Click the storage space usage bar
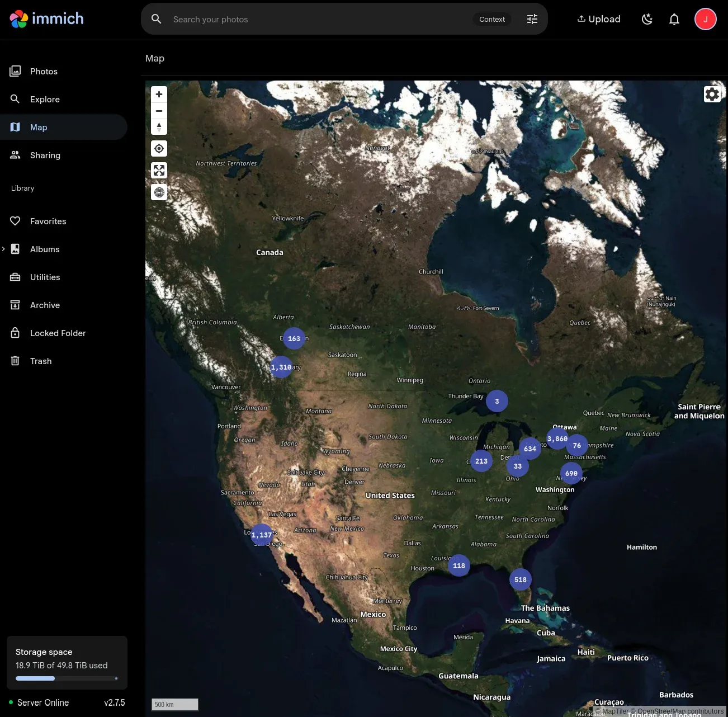 click(67, 678)
